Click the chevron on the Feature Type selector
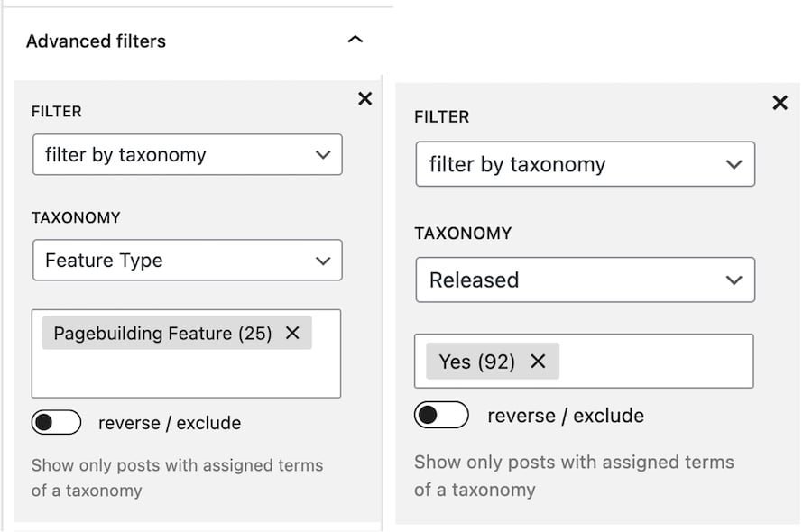The height and width of the screenshot is (532, 812). click(323, 260)
